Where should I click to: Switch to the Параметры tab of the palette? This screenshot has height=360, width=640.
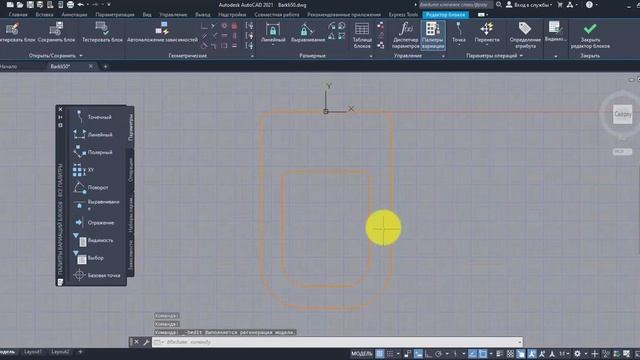pos(131,128)
